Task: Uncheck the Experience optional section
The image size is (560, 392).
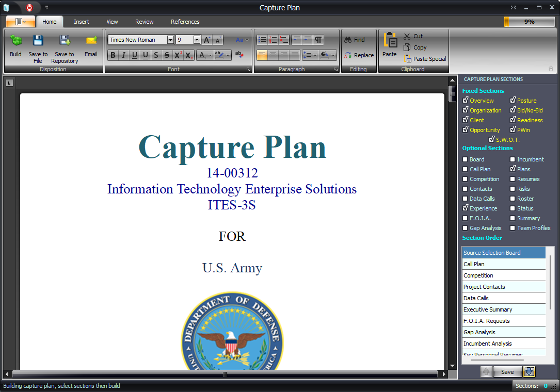Action: click(x=465, y=208)
